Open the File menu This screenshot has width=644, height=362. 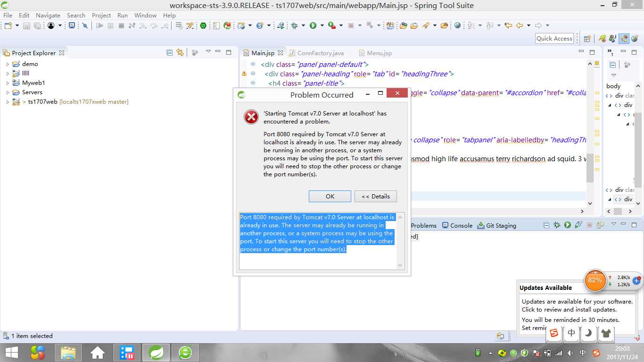tap(8, 15)
